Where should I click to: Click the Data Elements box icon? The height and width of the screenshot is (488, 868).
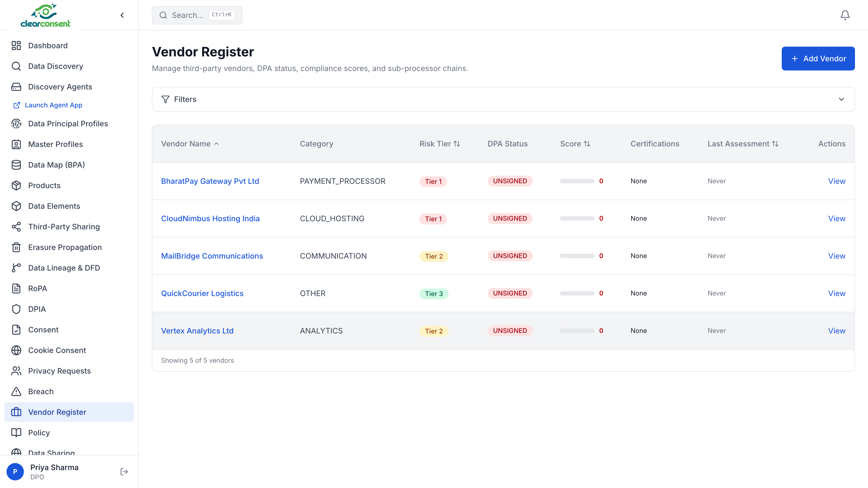(x=16, y=206)
